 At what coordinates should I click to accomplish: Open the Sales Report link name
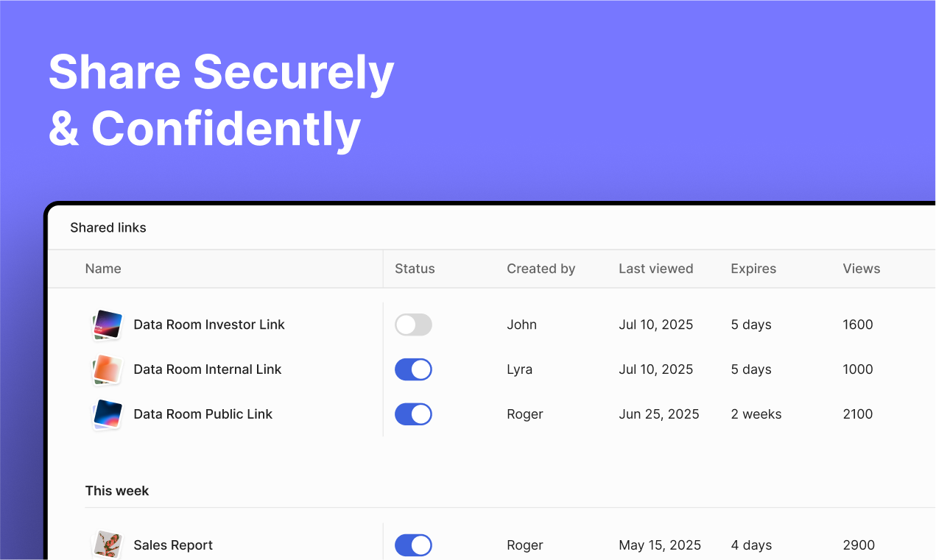[173, 545]
